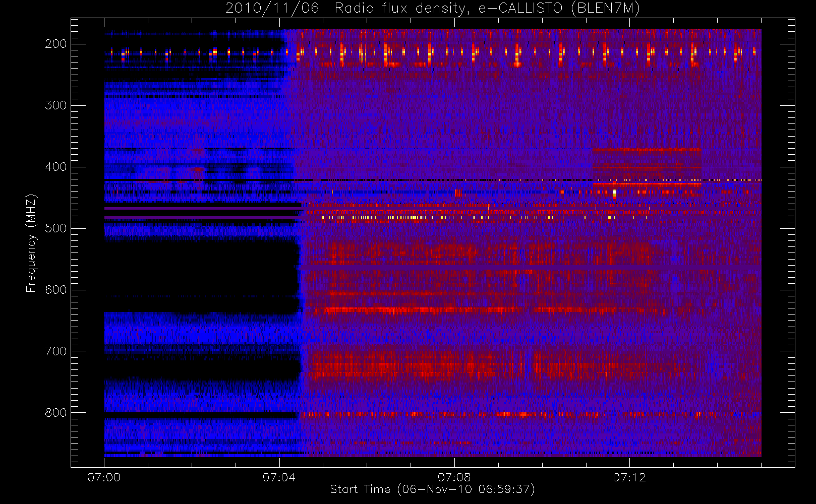This screenshot has height=504, width=816.
Task: Click the 200 frequency tick label
Action: pyautogui.click(x=56, y=44)
